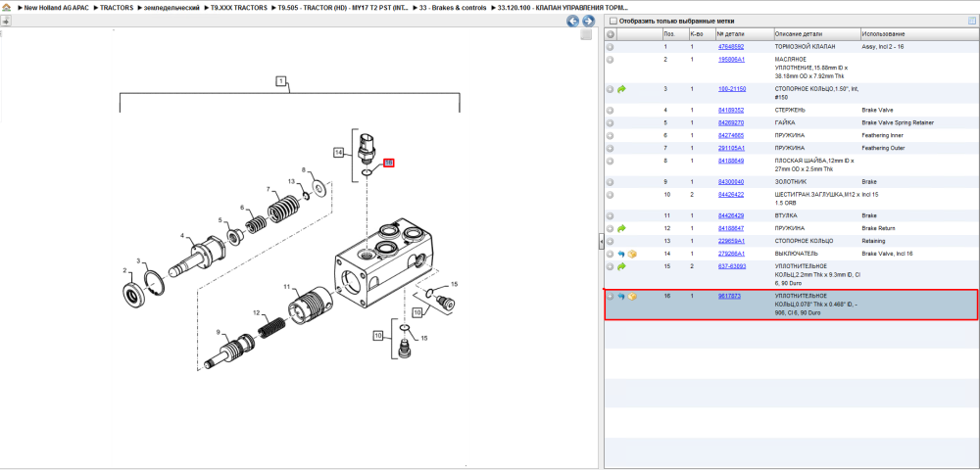This screenshot has height=470, width=980.
Task: Open part number link 637-63693
Action: [x=732, y=266]
